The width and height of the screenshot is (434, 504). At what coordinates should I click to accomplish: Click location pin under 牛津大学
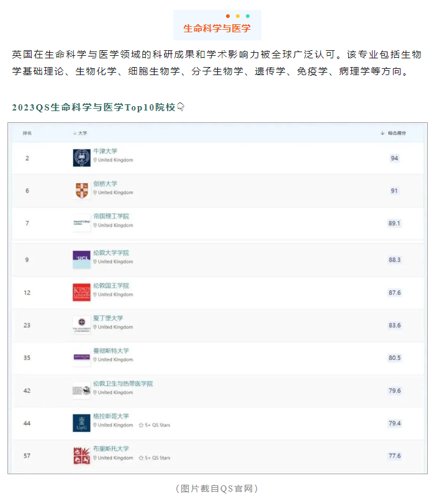coord(95,160)
